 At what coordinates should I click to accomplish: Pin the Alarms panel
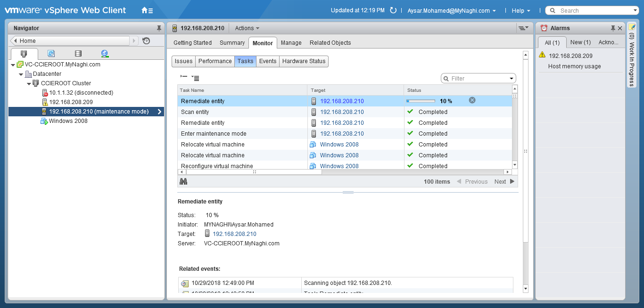point(613,28)
